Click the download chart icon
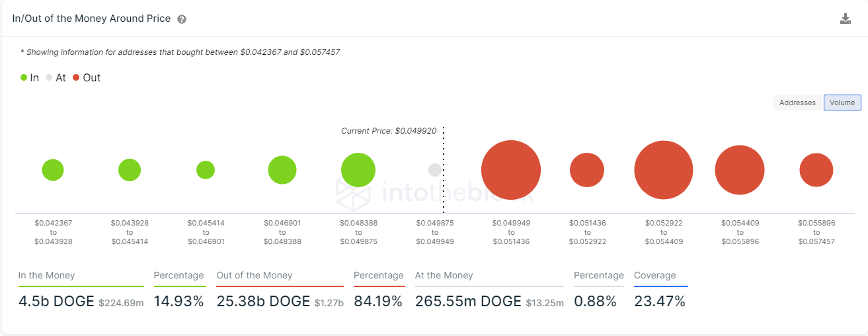Screen dimensions: 868x336 tap(845, 19)
